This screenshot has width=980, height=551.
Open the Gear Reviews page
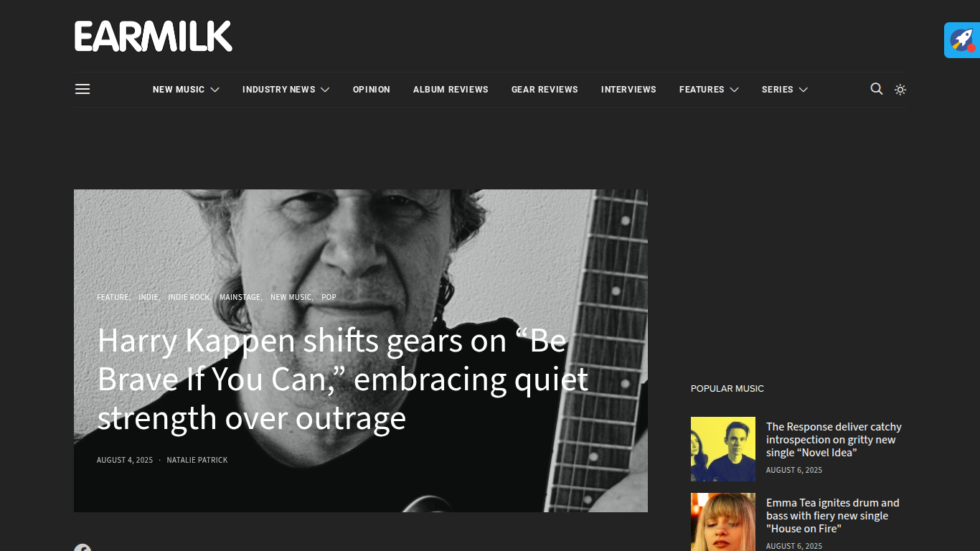point(545,90)
